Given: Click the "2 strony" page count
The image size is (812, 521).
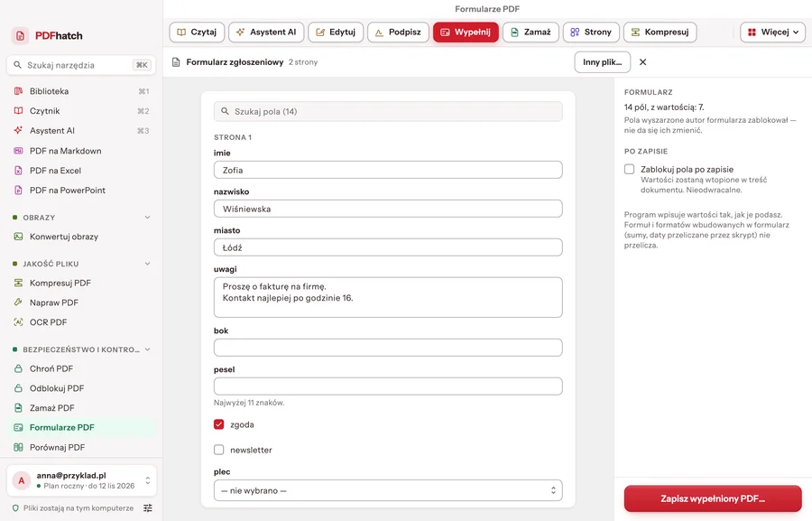Looking at the screenshot, I should tap(303, 62).
